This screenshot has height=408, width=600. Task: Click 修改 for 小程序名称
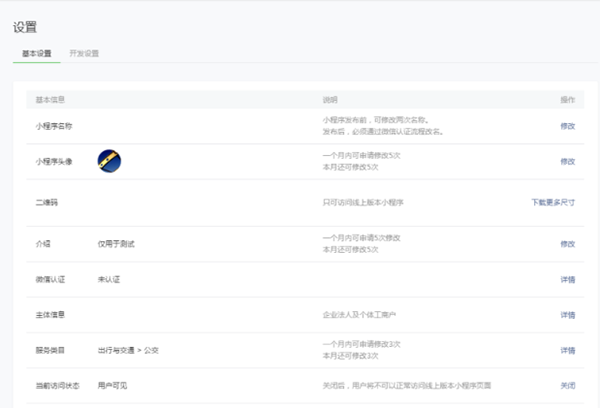[x=567, y=126]
